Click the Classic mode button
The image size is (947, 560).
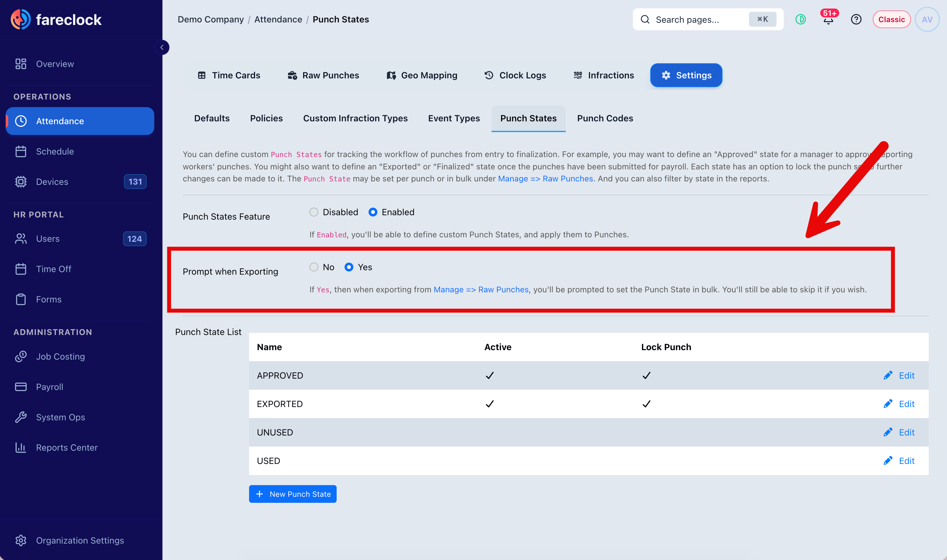891,19
